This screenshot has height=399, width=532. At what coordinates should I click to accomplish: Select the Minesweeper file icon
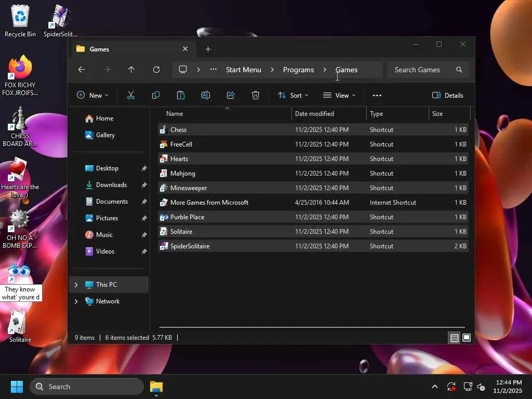point(164,188)
